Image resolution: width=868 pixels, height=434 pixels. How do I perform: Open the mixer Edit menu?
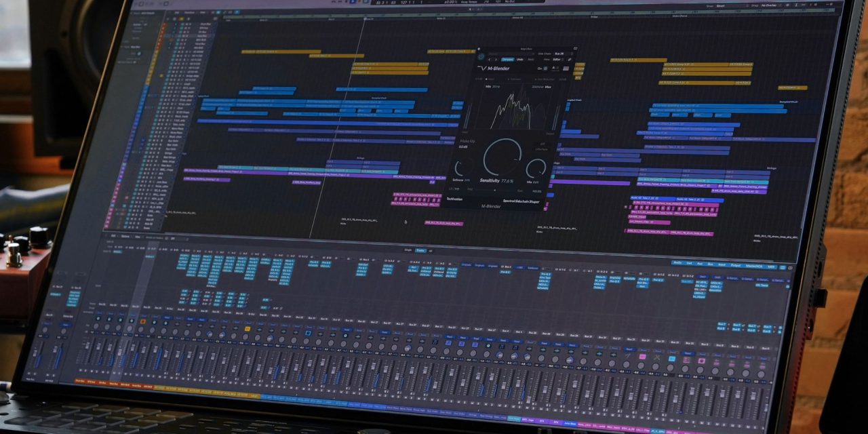click(x=113, y=236)
